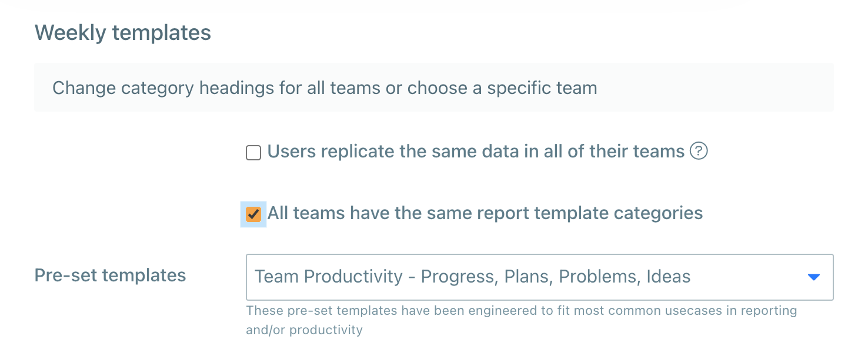The height and width of the screenshot is (363, 868).
Task: Click the Pre-set templates label
Action: pos(110,275)
